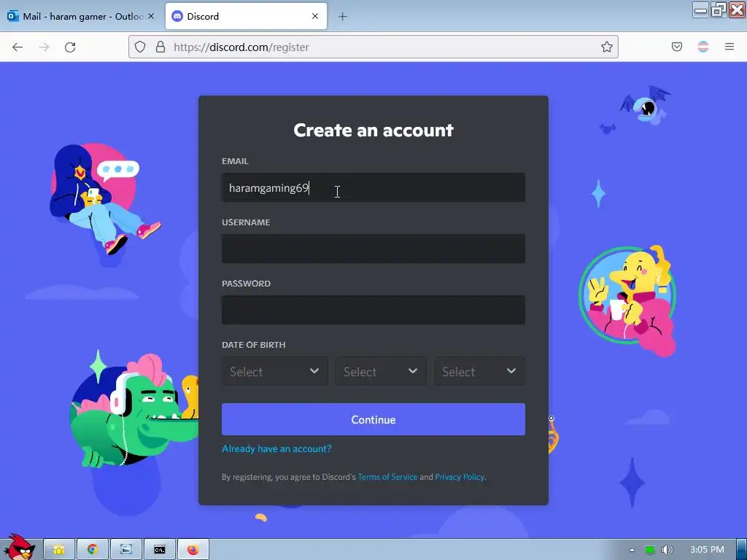Click the Continue button
The height and width of the screenshot is (560, 747).
(373, 419)
